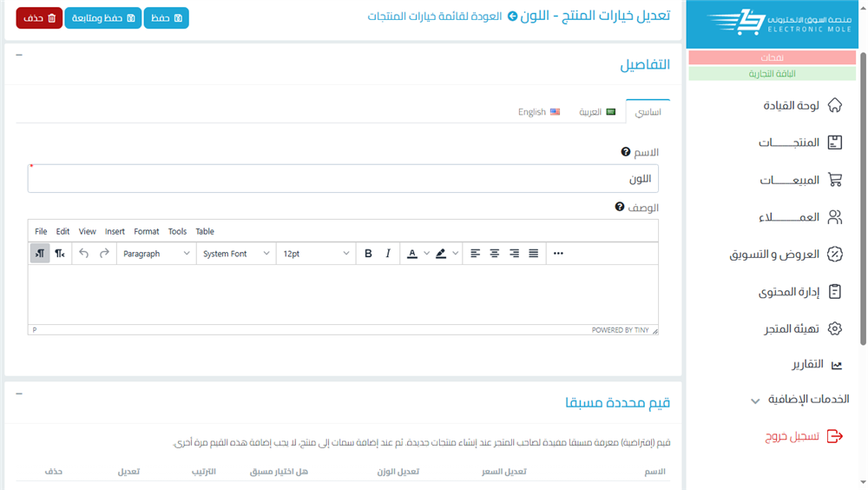
Task: Click the red حذف delete button
Action: pyautogui.click(x=39, y=18)
